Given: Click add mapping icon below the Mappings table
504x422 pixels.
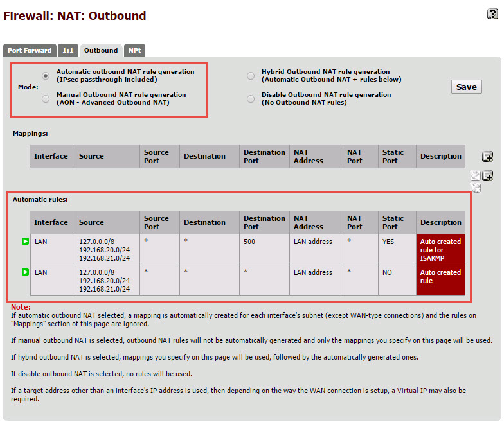Looking at the screenshot, I should coord(487,175).
